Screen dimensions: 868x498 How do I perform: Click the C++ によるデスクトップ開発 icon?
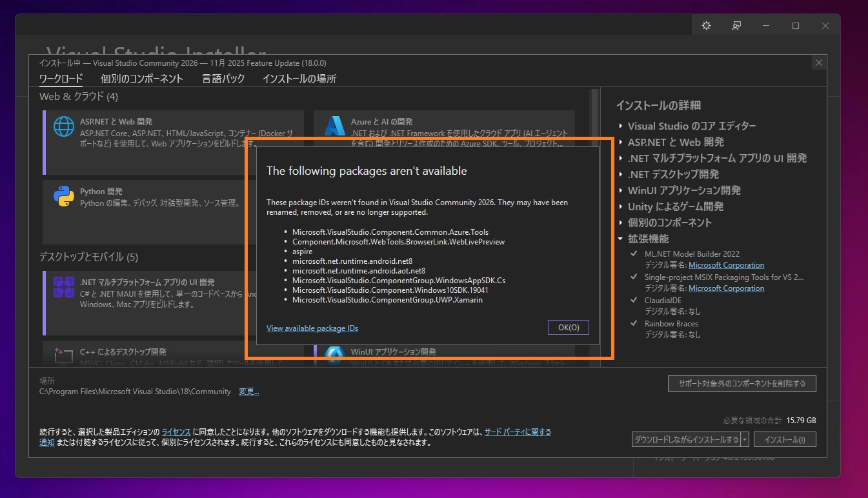point(63,355)
